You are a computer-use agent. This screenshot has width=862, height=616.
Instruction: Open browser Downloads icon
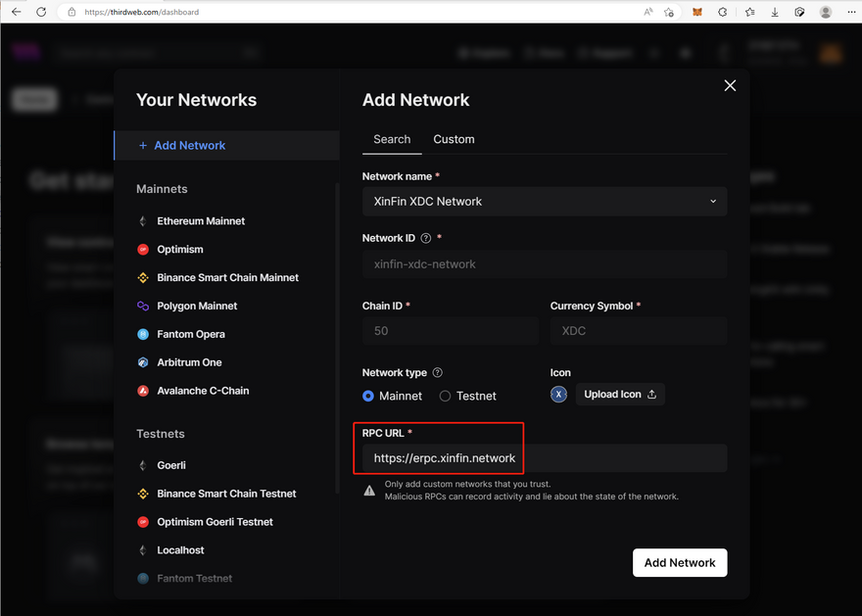775,12
